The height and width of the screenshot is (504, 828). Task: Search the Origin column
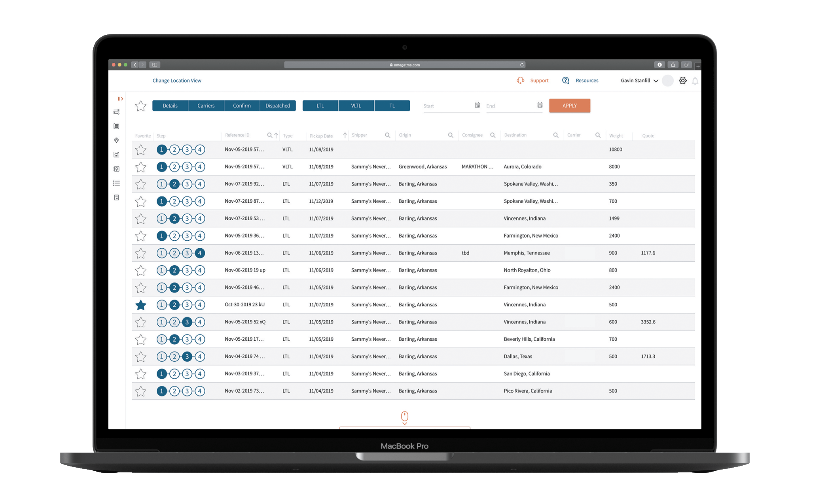tap(451, 135)
